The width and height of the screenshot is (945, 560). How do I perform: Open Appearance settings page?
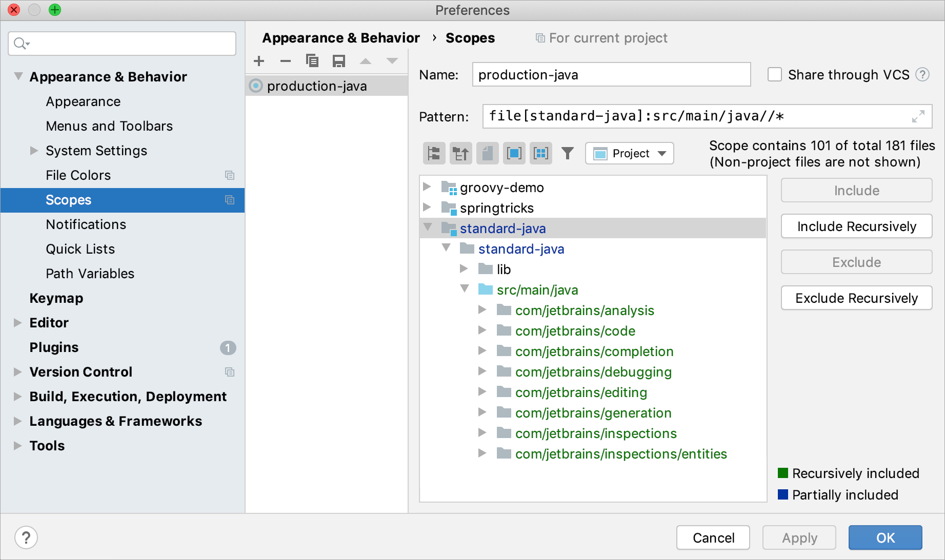[83, 101]
